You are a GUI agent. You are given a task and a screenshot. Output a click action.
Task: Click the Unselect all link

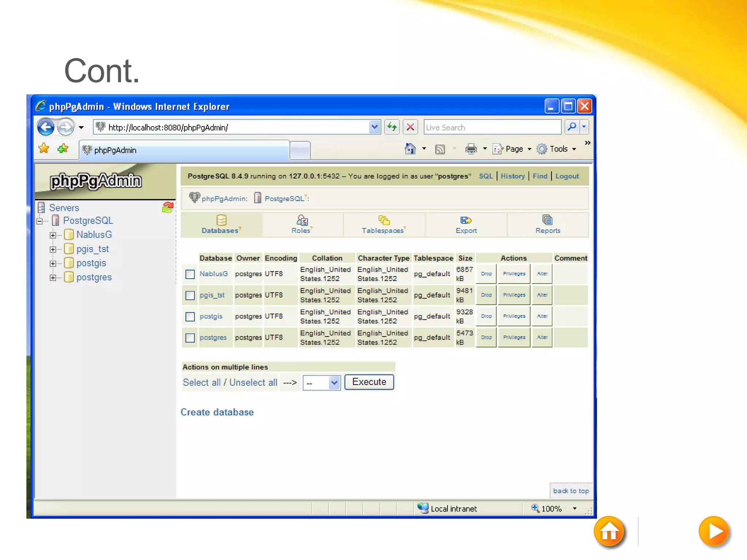click(253, 382)
